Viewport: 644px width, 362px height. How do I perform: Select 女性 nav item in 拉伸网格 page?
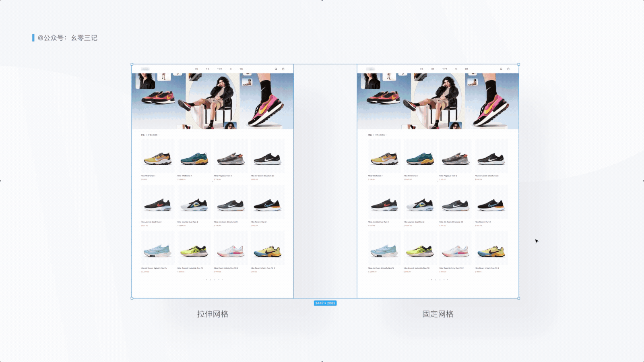tap(196, 69)
